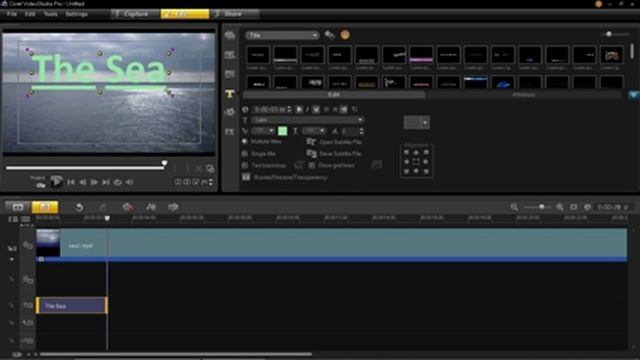
Task: Click the orange round icon beside gallery dropdown
Action: (345, 35)
